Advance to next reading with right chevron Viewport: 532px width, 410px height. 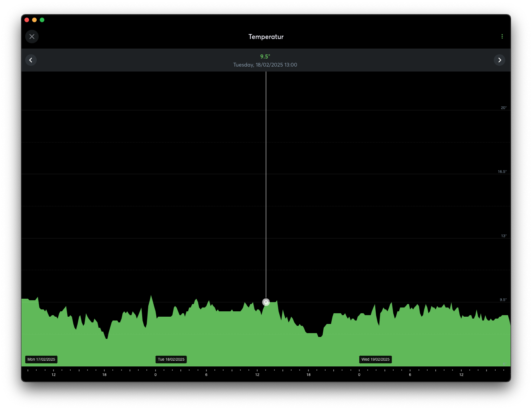click(500, 60)
